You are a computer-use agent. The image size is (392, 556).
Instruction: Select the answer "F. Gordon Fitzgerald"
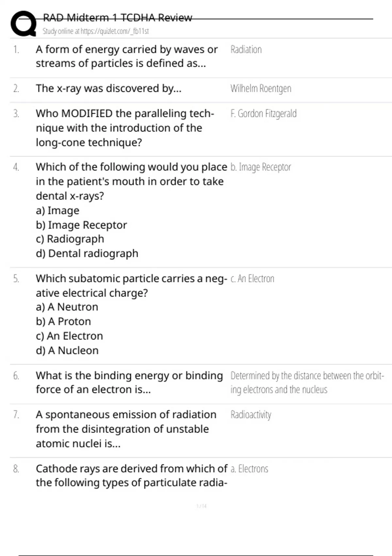(x=263, y=114)
